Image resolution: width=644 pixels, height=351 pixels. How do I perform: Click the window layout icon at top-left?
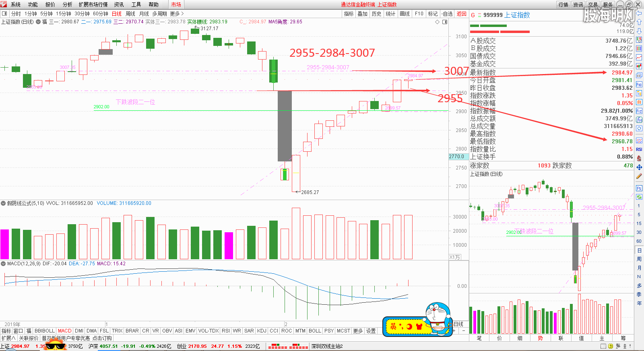4,14
